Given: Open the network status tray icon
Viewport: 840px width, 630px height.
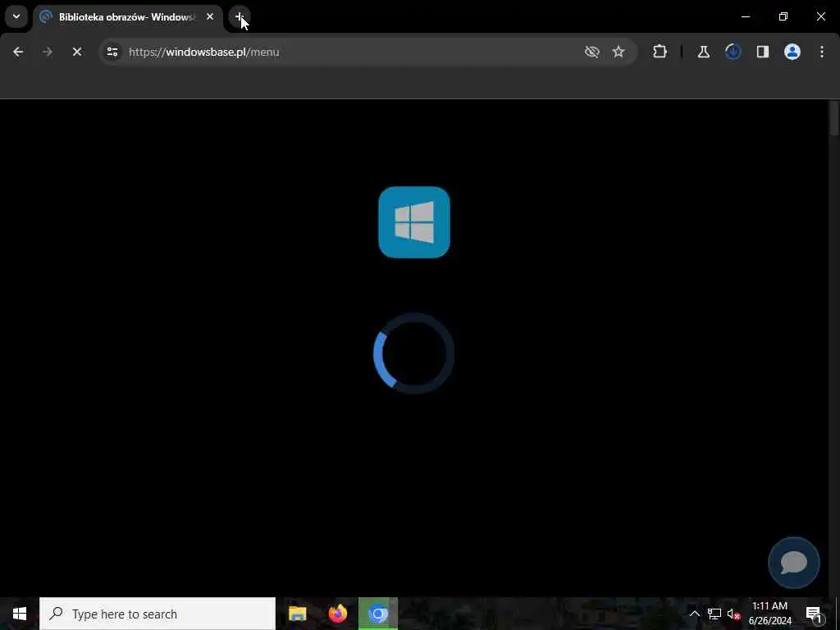Looking at the screenshot, I should point(714,614).
